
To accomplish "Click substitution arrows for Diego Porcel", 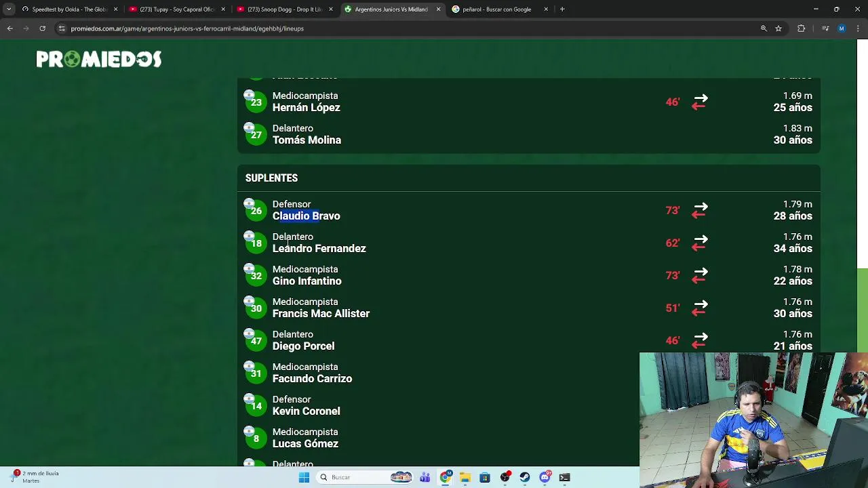I will [x=700, y=341].
